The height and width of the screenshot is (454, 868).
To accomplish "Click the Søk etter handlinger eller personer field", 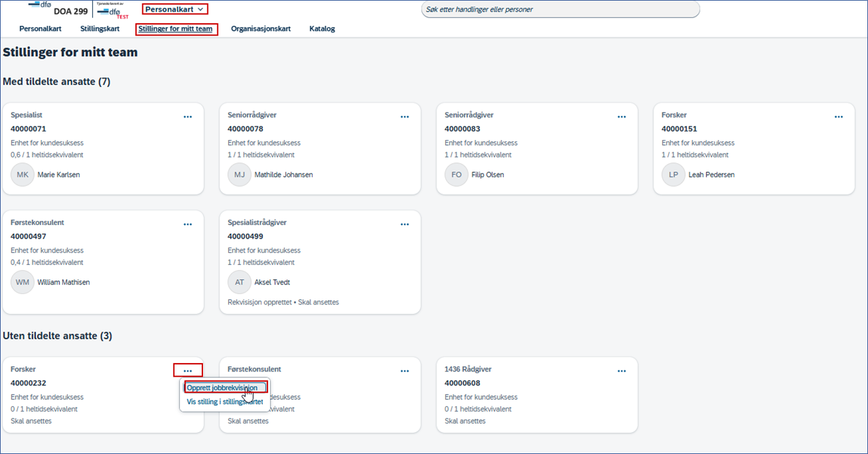I will (560, 10).
